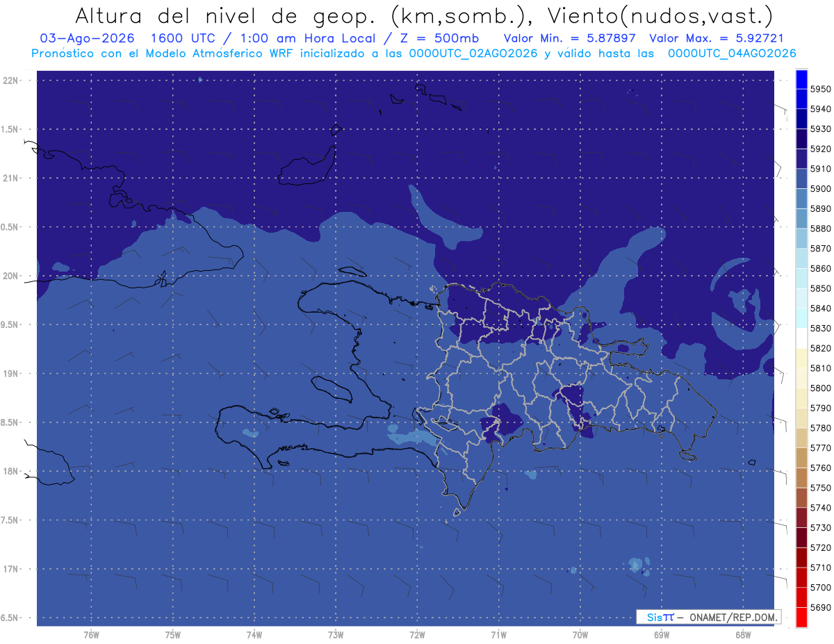Click the "73W" longitude label
The height and width of the screenshot is (644, 834).
(336, 635)
